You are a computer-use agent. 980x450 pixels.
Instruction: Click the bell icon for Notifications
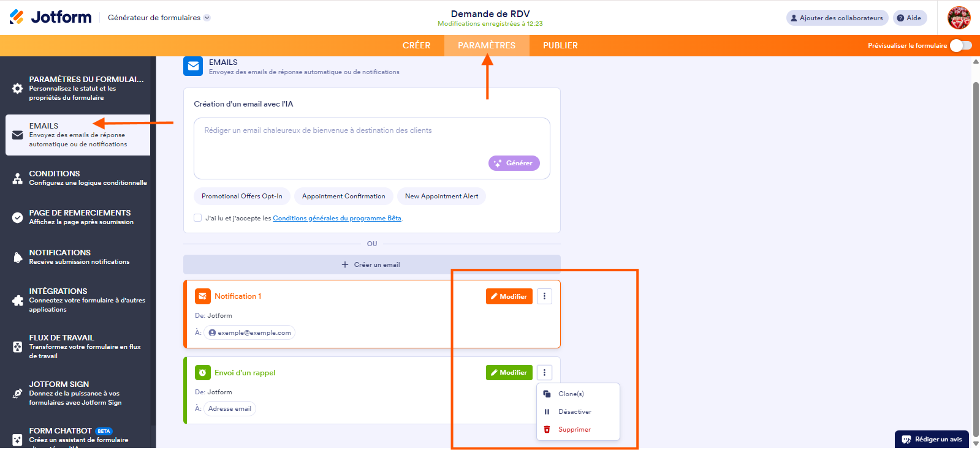click(x=18, y=257)
